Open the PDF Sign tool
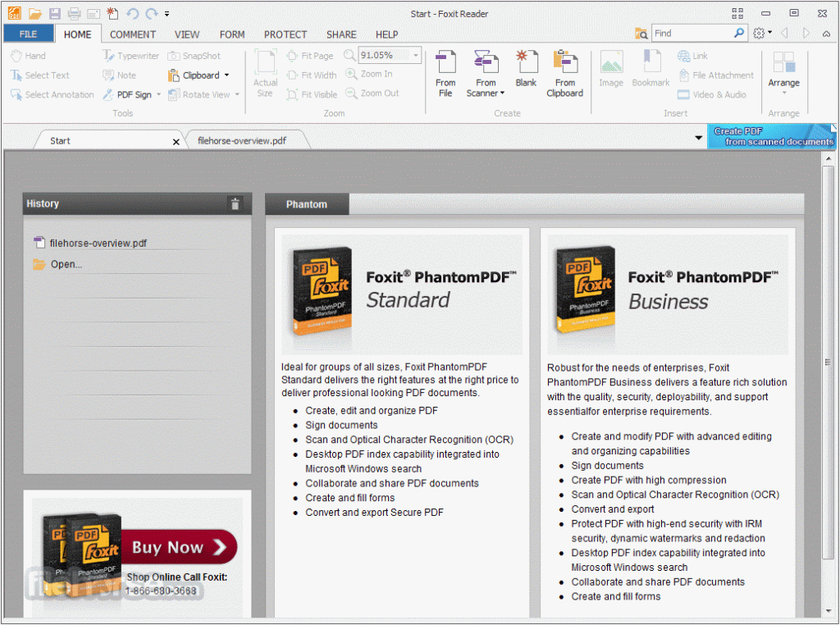The image size is (840, 625). 131,95
